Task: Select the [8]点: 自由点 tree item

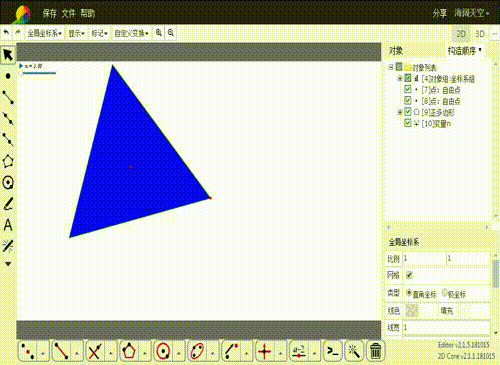Action: 441,101
